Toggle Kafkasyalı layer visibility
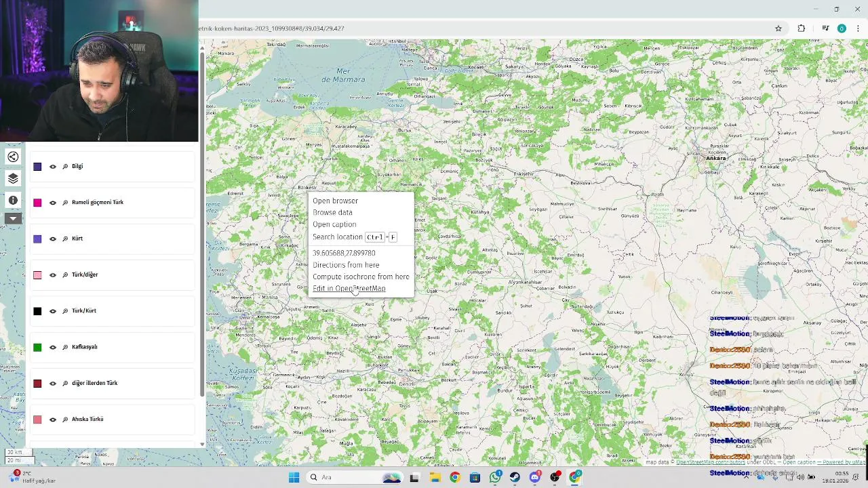 52,347
